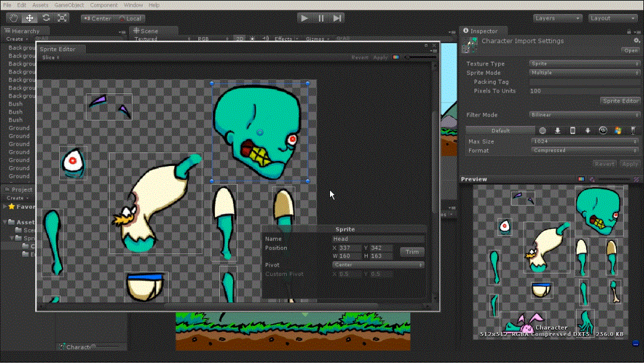Click the Packing Tag field
Viewport: 644px width, 363px height.
[585, 82]
